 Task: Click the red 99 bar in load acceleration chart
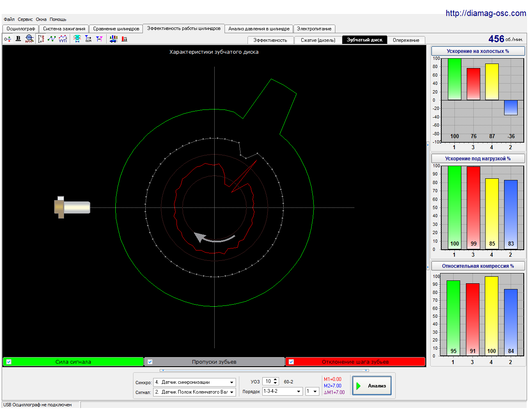(x=473, y=207)
